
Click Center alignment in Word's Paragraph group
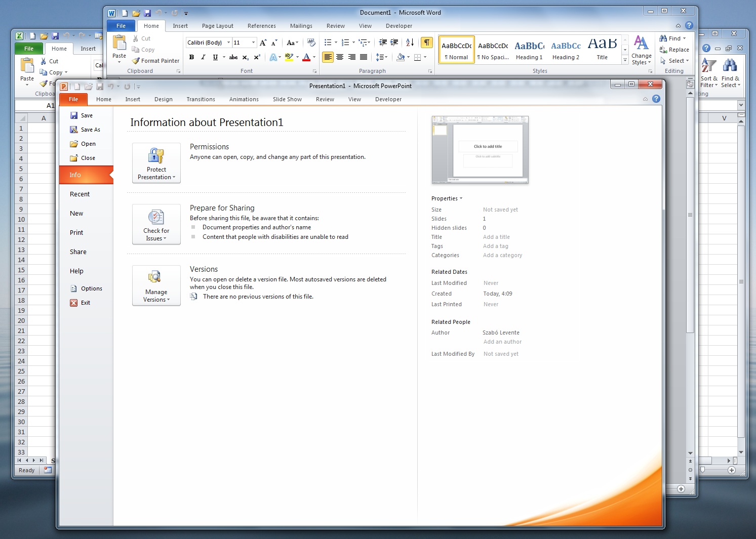point(340,57)
